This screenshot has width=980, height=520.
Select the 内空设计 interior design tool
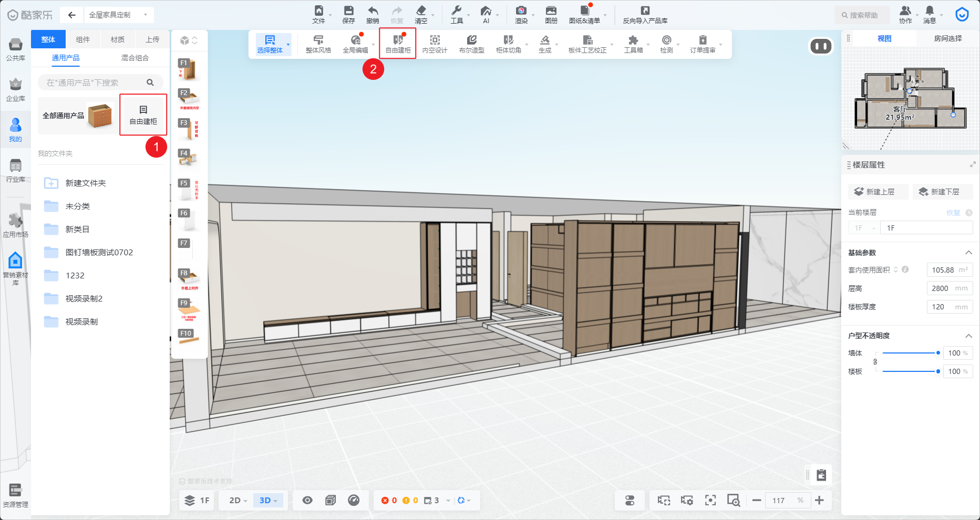(x=435, y=44)
